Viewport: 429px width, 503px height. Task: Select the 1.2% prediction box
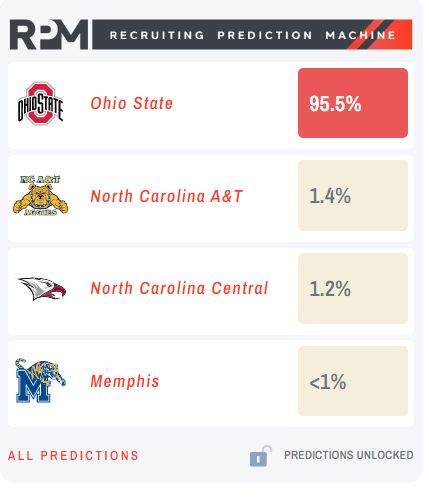[353, 288]
